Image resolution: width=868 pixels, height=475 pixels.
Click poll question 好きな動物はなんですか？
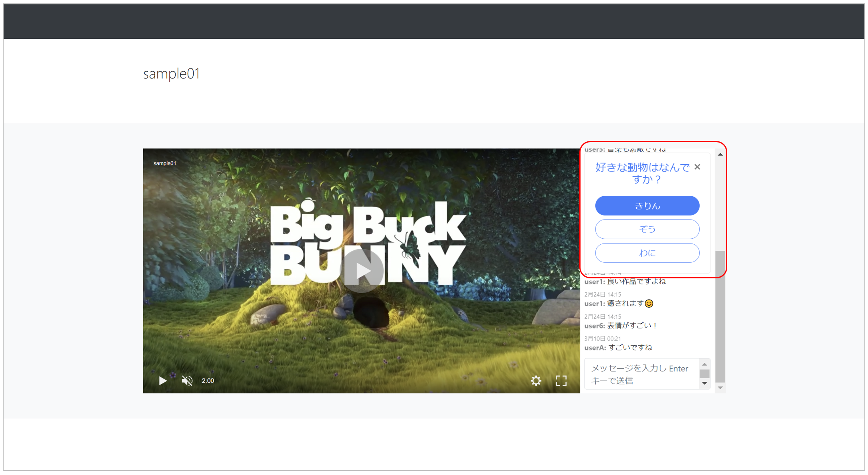coord(642,173)
